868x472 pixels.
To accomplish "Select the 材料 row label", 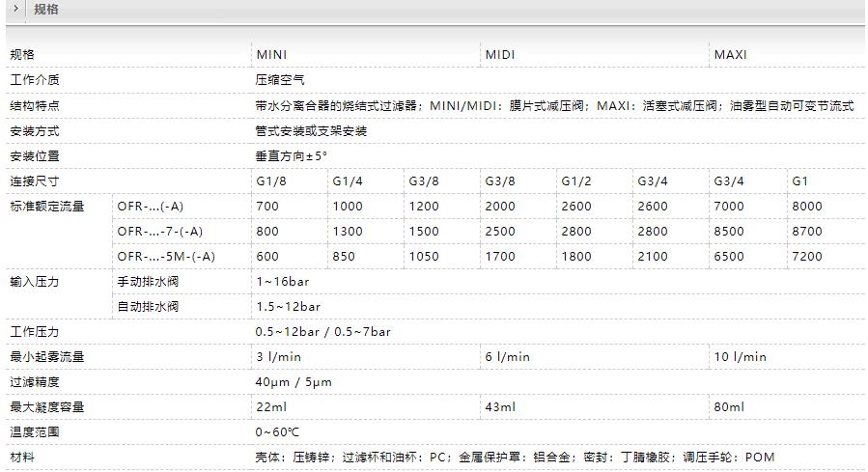I will tap(21, 458).
